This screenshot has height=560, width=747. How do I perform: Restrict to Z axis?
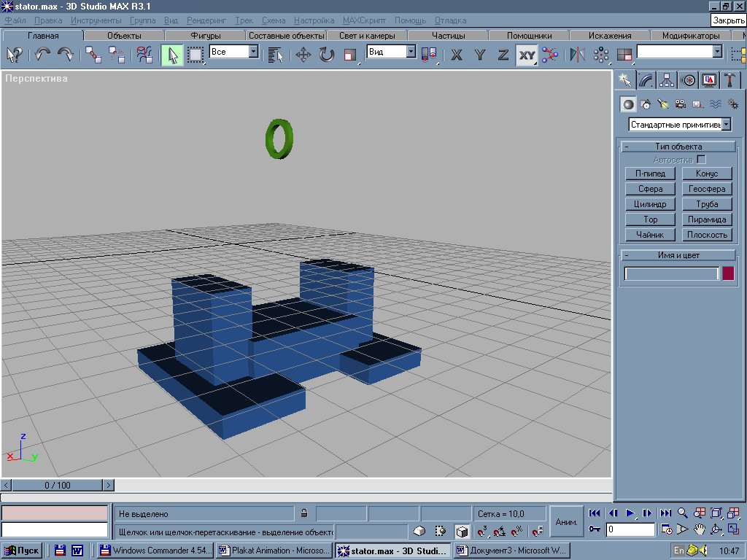tap(503, 55)
